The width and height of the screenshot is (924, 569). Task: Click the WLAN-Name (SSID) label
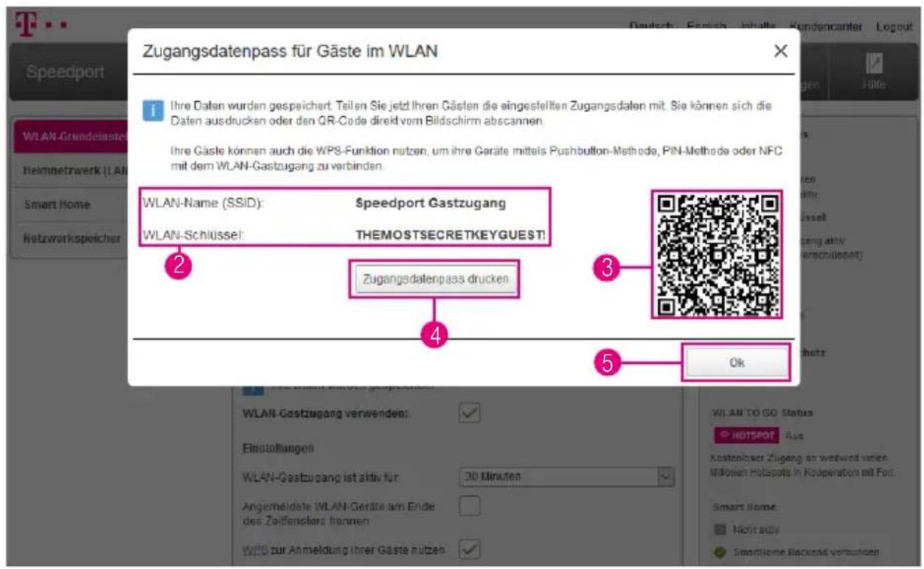coord(203,204)
